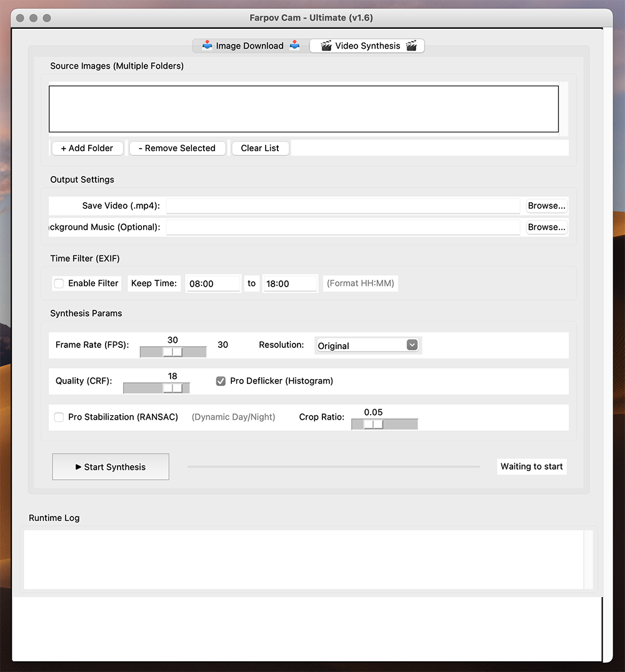Click the Add Folder button
Viewport: 625px width, 672px height.
[x=87, y=148]
